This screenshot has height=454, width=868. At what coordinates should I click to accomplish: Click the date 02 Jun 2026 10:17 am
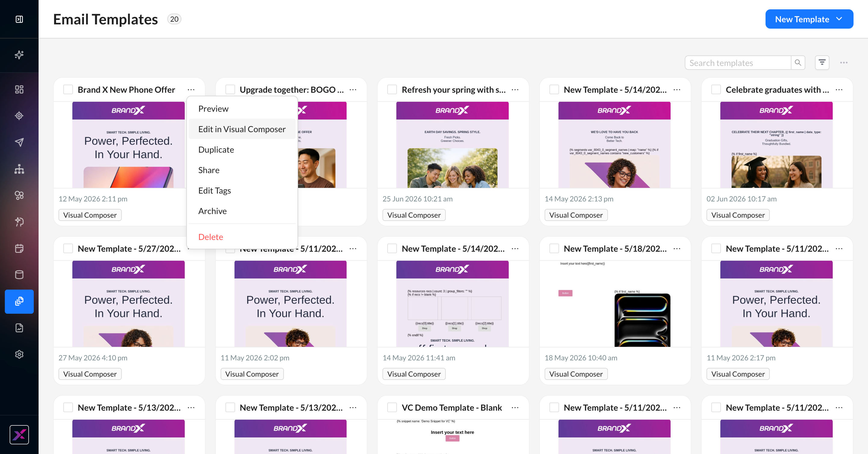(x=741, y=199)
